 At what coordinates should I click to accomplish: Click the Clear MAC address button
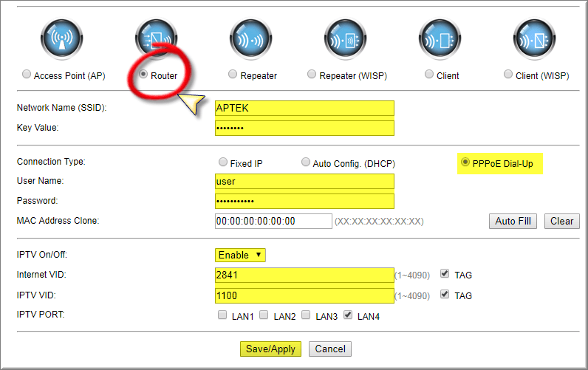click(561, 221)
